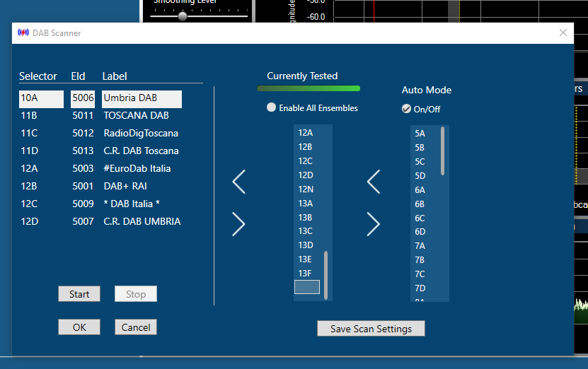Screen dimensions: 588x369
Task: Toggle Auto Mode On/Off checkbox
Action: tap(406, 109)
